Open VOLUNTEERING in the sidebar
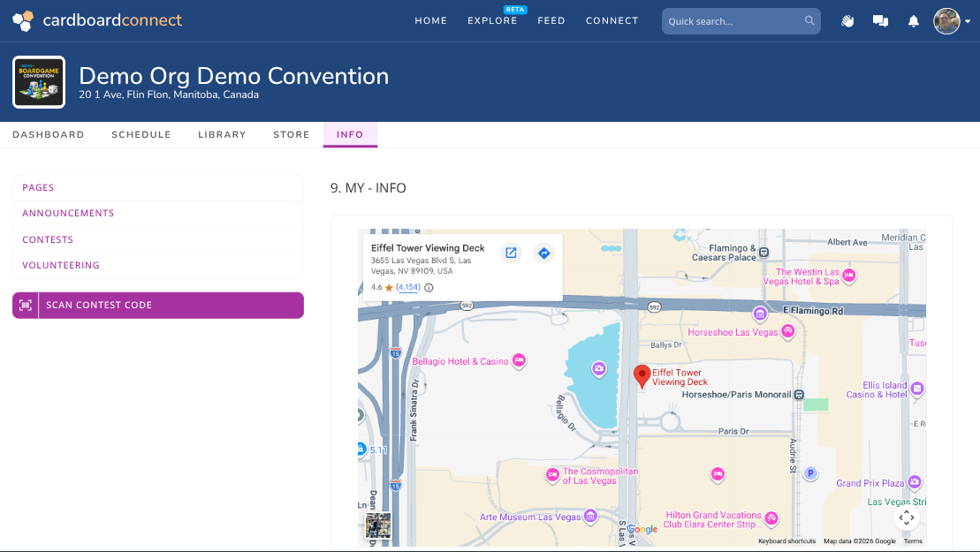Screen dimensions: 980x552 pyautogui.click(x=158, y=265)
